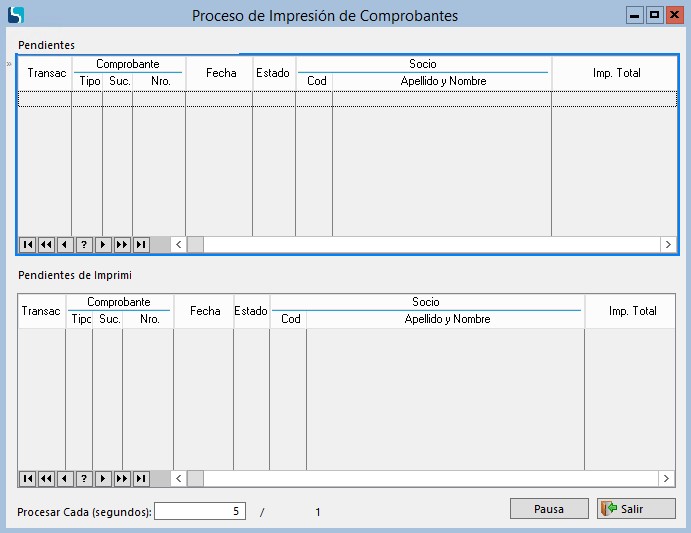Click the Imp. Total column header in Pendientes
The width and height of the screenshot is (691, 533).
616,73
